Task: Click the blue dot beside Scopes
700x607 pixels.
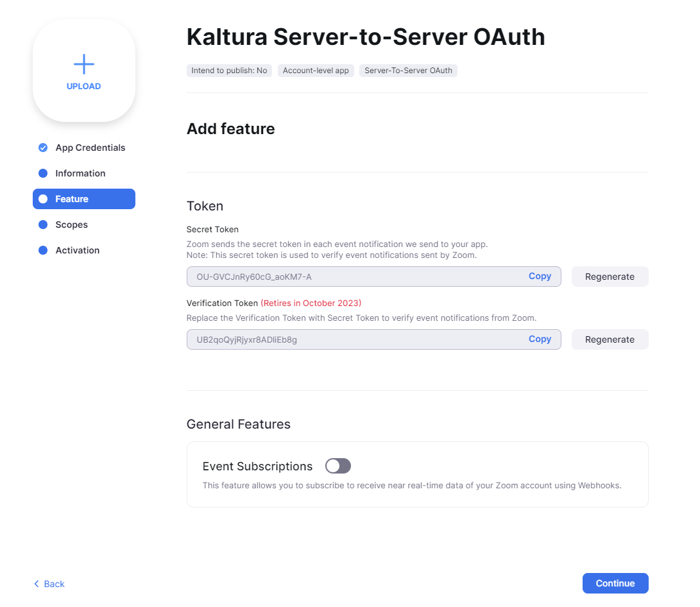Action: 43,225
